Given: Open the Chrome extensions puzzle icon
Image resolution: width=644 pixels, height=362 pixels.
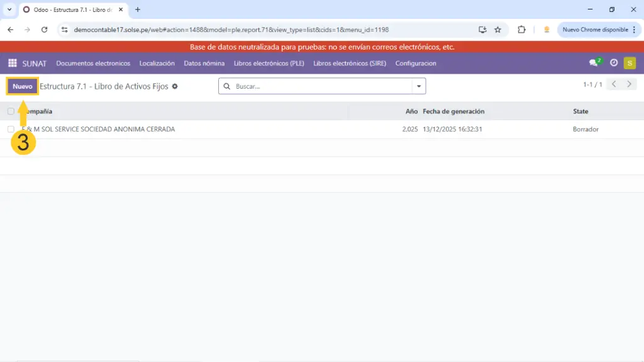Looking at the screenshot, I should click(521, 30).
